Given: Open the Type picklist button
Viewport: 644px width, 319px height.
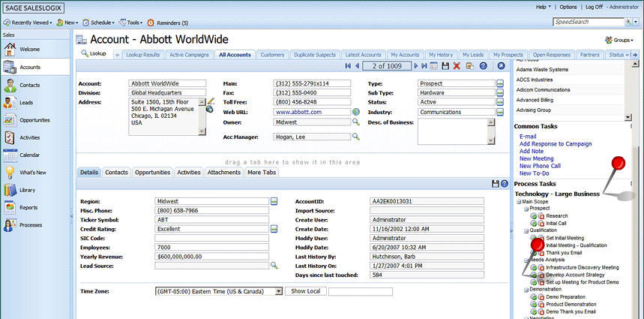Looking at the screenshot, I should point(500,83).
